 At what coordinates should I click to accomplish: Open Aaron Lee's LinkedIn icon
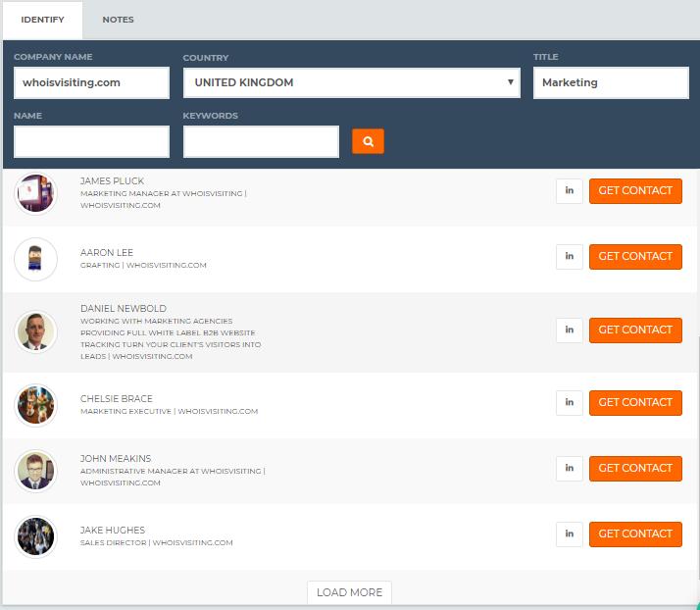click(x=570, y=256)
